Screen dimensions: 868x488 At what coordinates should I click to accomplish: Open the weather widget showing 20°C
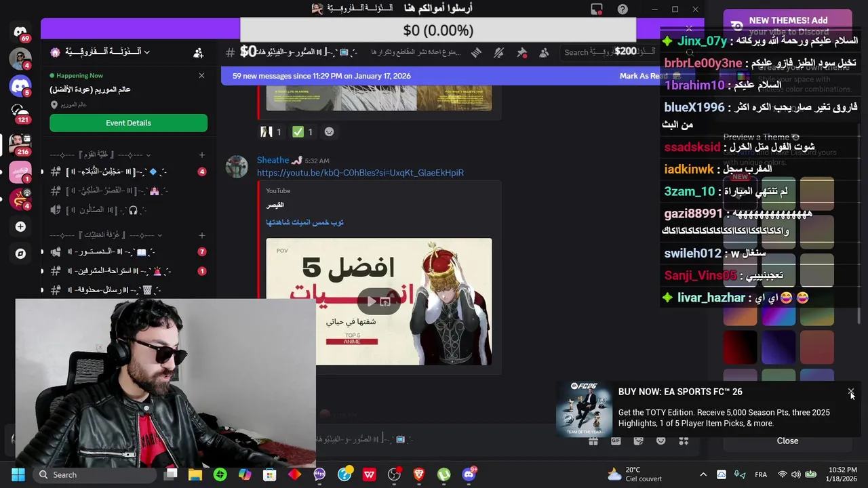point(634,474)
